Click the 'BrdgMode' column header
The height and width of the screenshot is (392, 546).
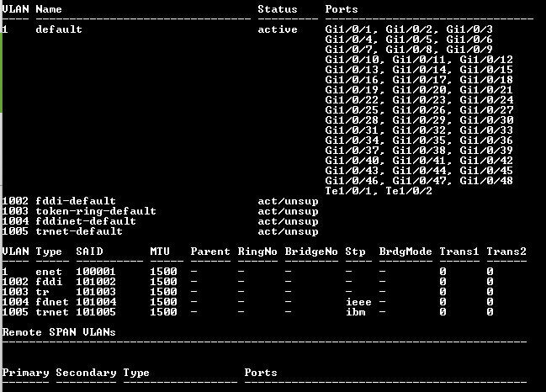coord(406,252)
